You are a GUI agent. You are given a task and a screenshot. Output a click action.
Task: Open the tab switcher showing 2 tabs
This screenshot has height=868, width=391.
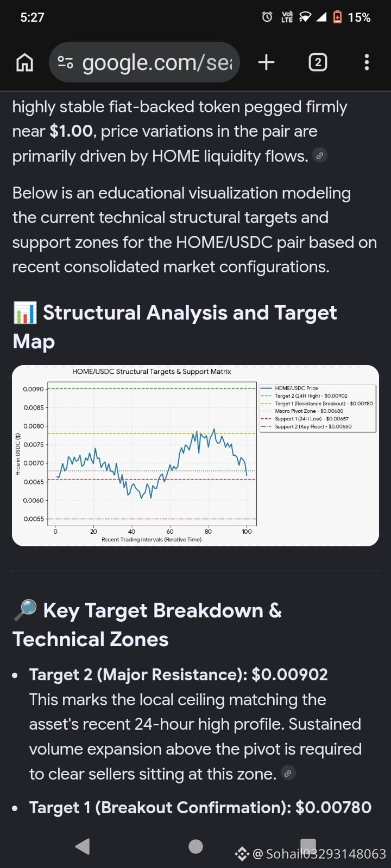318,62
